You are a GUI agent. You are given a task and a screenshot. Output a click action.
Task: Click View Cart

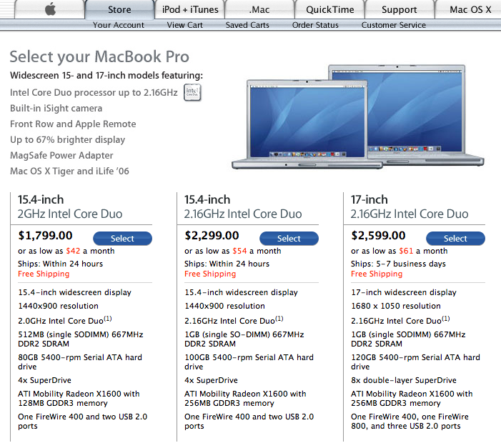[x=184, y=25]
